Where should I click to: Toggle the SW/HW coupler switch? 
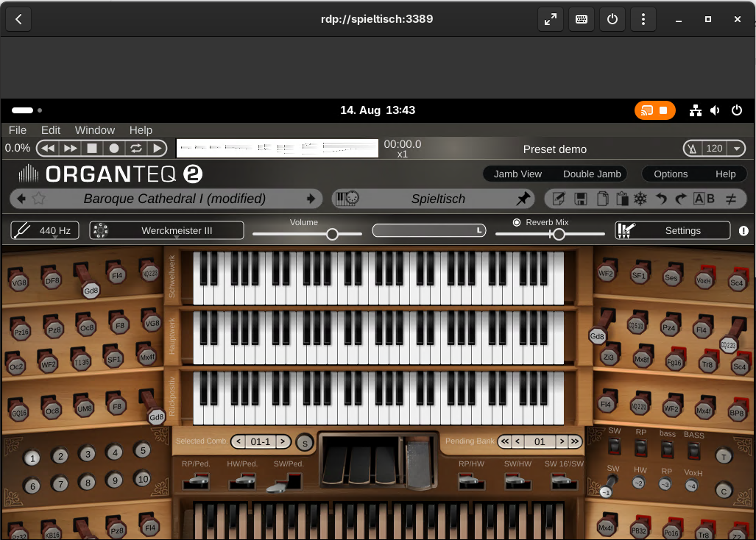point(517,480)
